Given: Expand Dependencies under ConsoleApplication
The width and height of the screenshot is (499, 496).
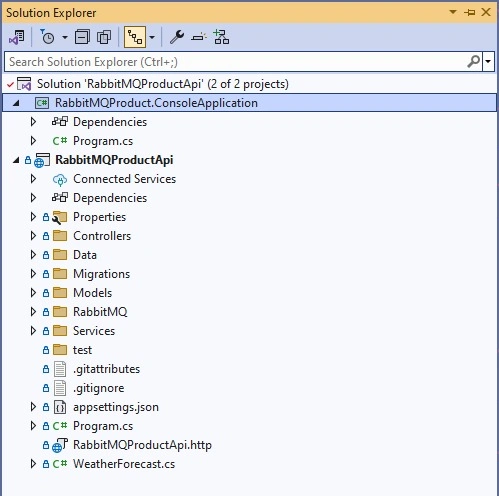Looking at the screenshot, I should coord(33,122).
